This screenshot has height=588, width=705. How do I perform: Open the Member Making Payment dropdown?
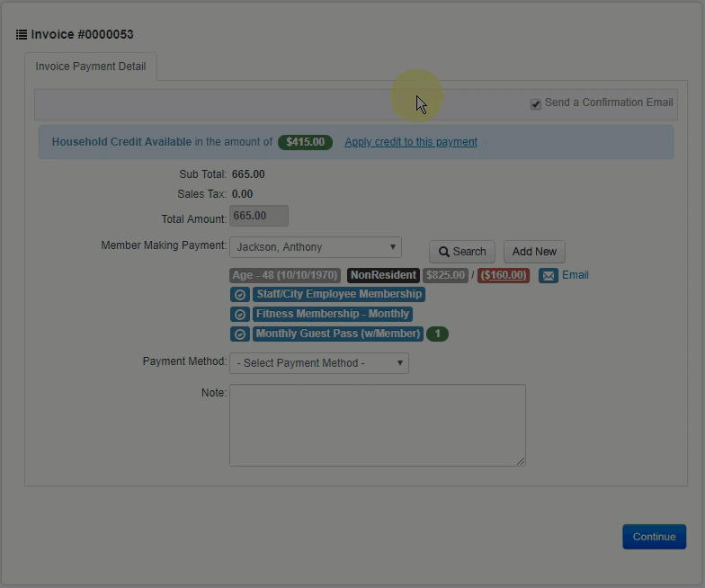(316, 247)
